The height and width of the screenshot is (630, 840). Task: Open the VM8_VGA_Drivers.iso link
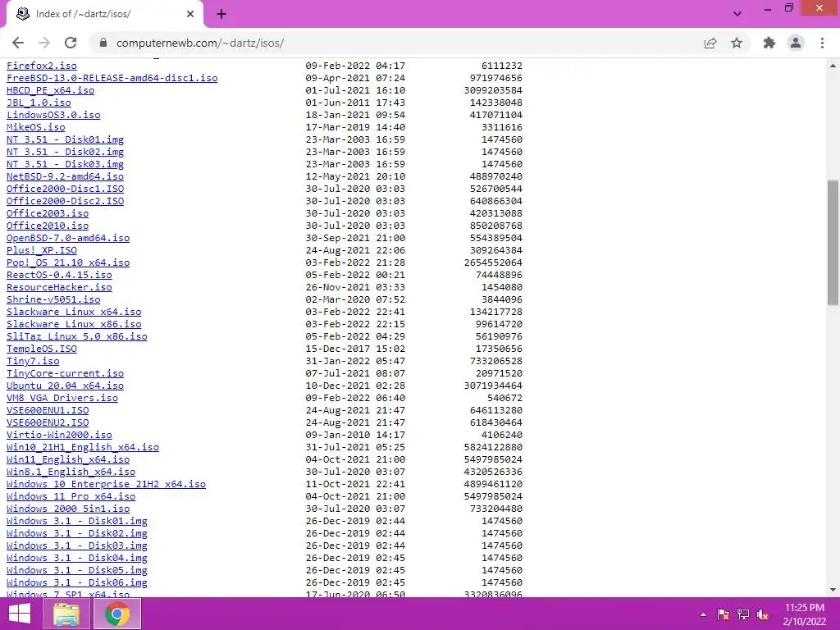62,398
